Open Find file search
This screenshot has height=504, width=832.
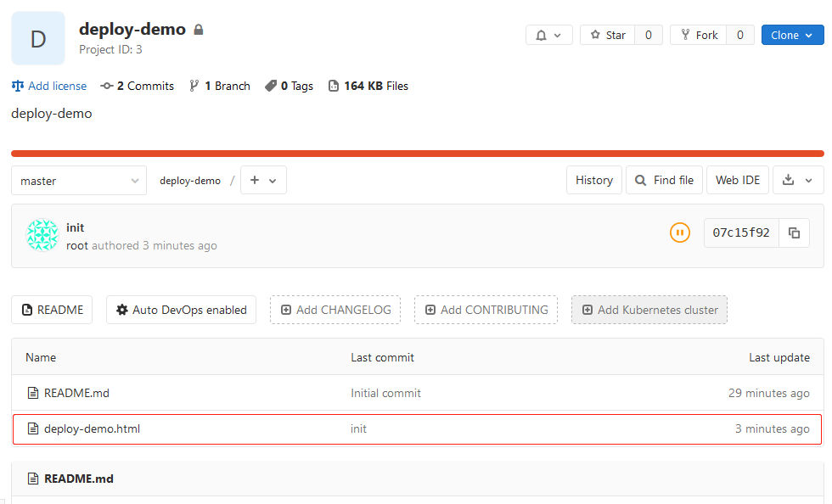click(x=664, y=181)
